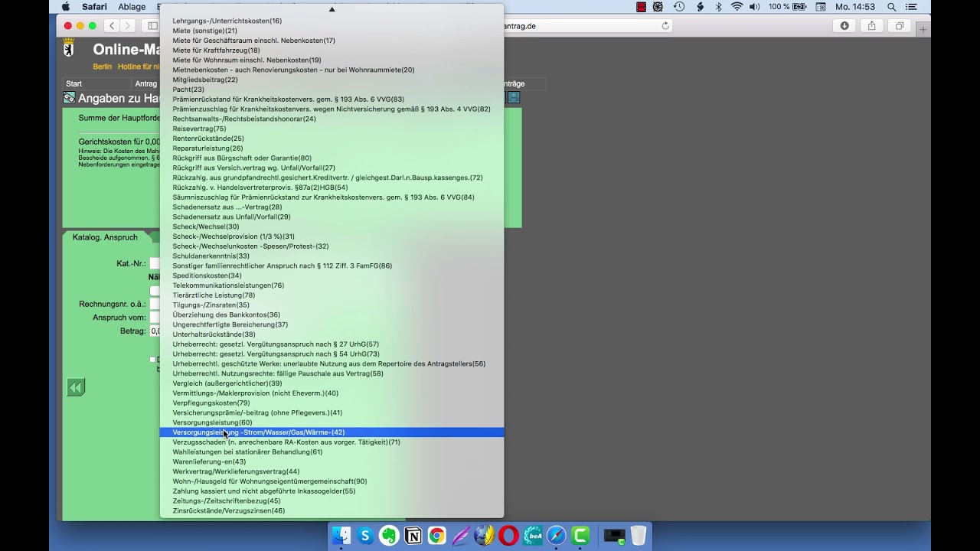Go back in Safari history
980x551 pixels.
pos(112,25)
